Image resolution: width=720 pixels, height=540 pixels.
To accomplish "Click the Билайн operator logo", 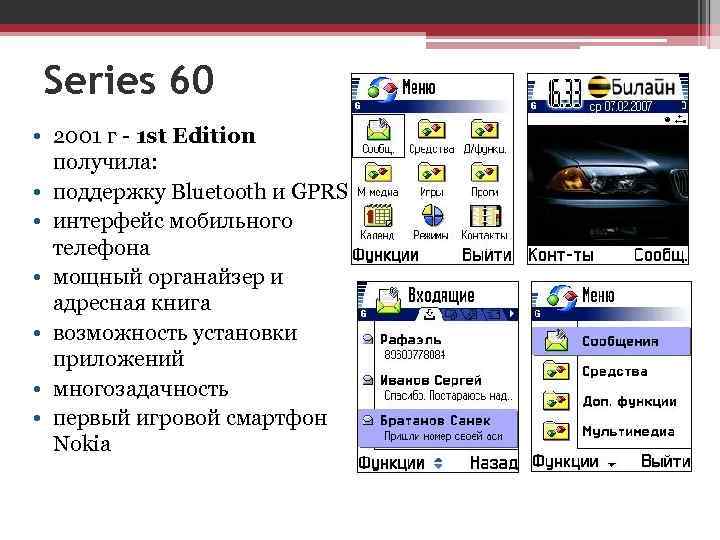I will point(631,87).
